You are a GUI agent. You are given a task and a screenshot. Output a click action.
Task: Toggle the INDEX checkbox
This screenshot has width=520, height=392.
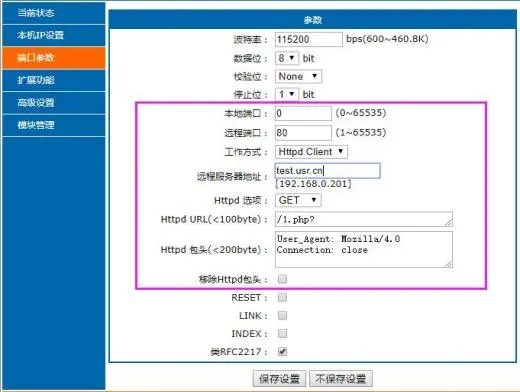(282, 333)
